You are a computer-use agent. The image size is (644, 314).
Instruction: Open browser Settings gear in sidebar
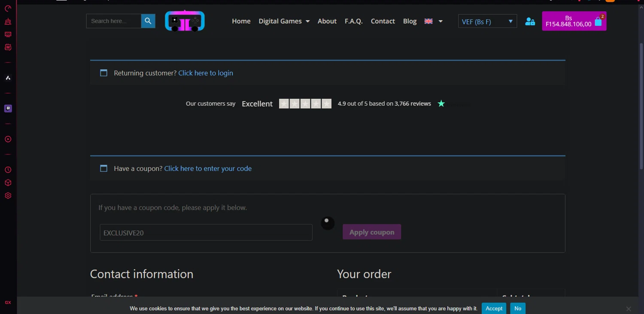pos(8,195)
